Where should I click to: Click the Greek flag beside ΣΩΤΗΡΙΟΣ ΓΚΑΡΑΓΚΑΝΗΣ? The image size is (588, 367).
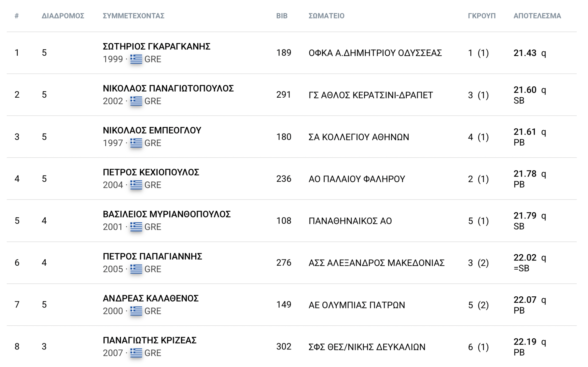136,59
